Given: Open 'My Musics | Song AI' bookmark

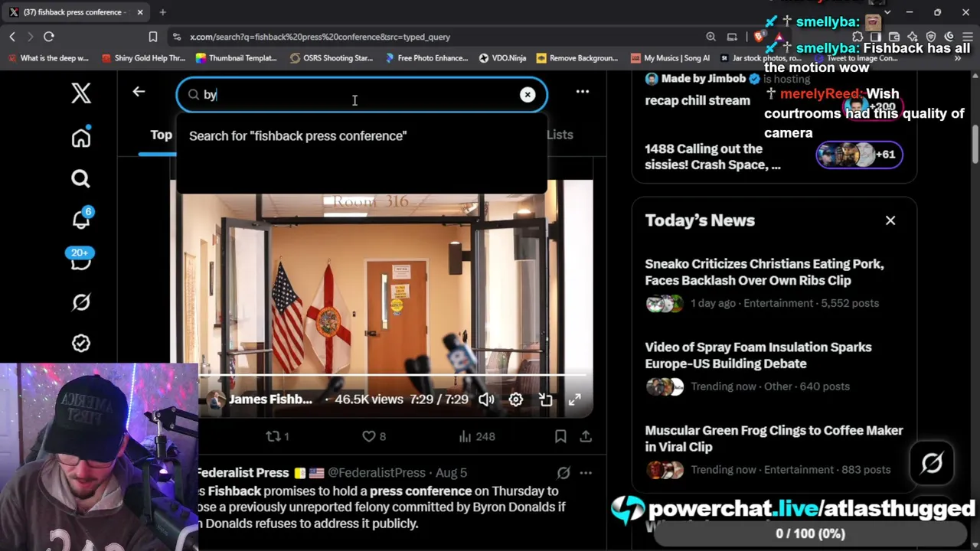Looking at the screenshot, I should [670, 58].
